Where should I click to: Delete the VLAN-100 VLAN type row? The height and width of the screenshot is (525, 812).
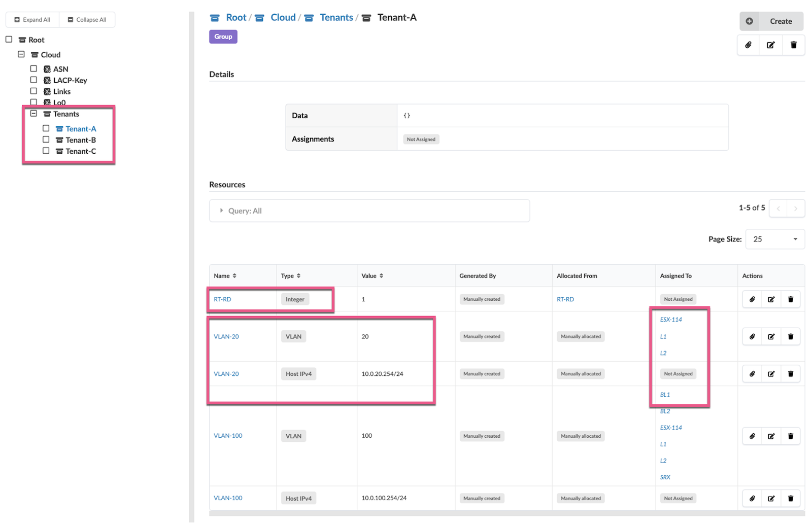click(x=791, y=436)
